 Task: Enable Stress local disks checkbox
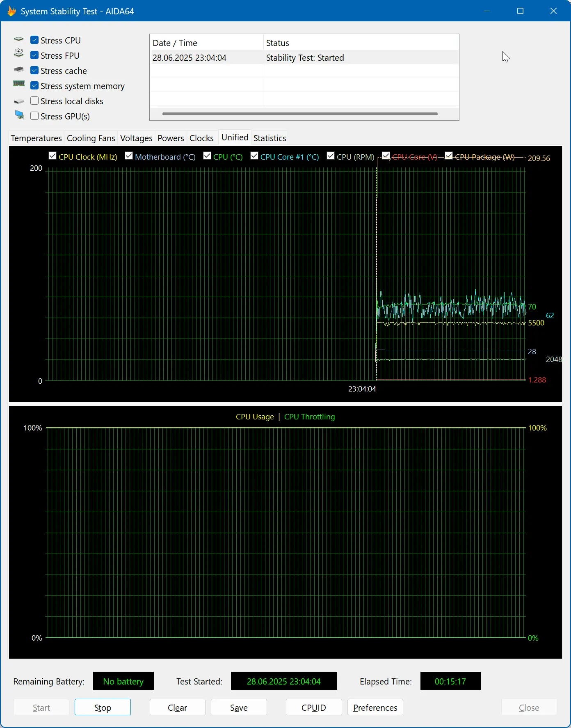coord(34,101)
